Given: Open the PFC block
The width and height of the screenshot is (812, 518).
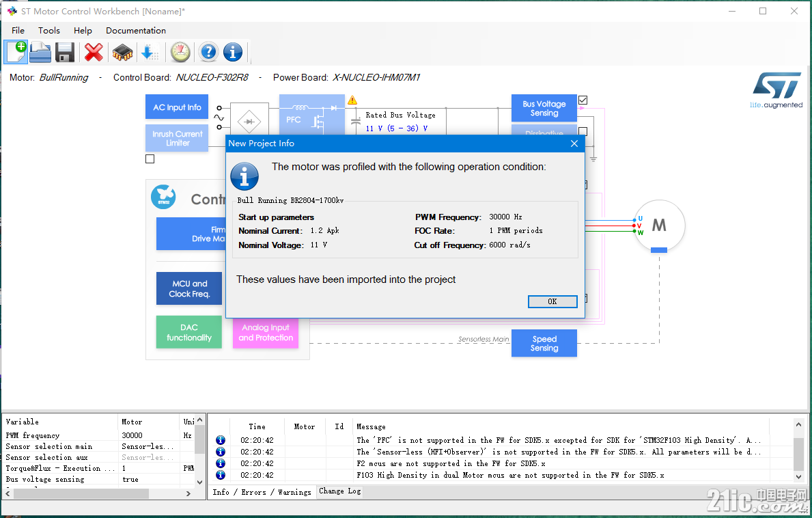Looking at the screenshot, I should pos(311,115).
